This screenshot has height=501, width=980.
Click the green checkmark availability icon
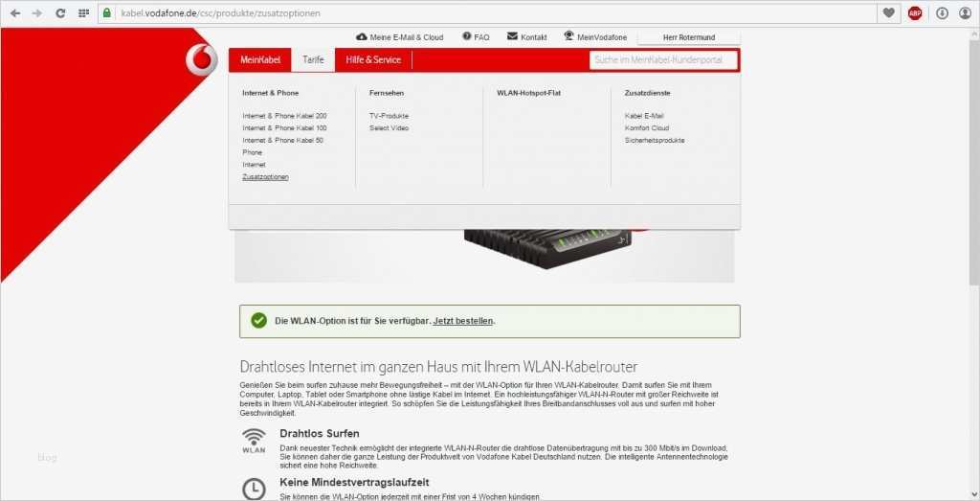click(258, 321)
